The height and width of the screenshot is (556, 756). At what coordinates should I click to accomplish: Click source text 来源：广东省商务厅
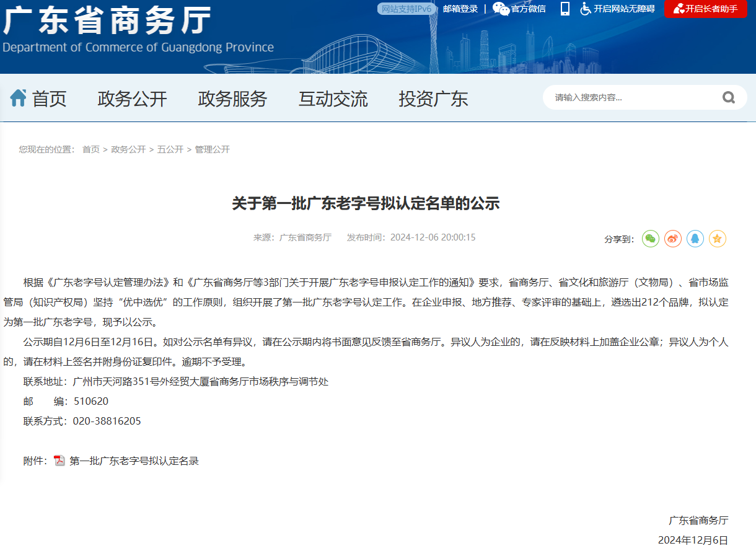coord(292,237)
